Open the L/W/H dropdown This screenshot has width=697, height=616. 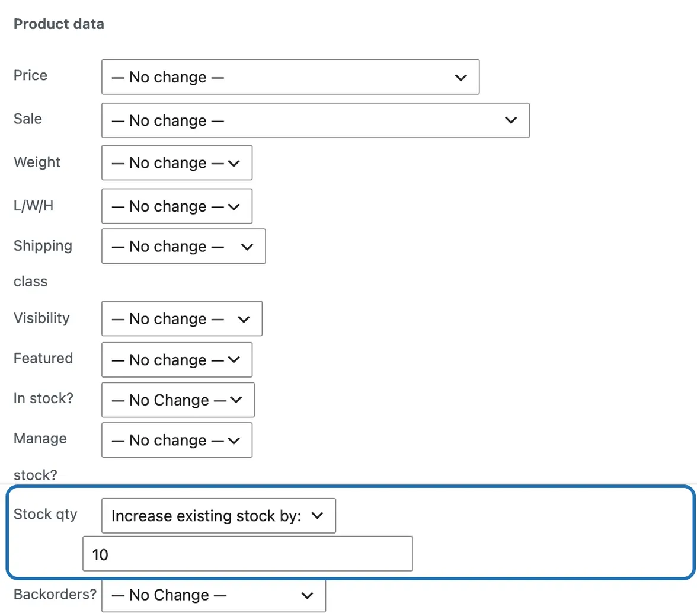pyautogui.click(x=177, y=206)
